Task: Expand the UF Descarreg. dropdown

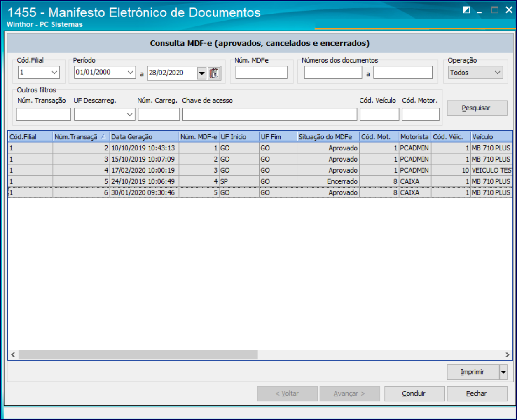Action: pos(130,114)
